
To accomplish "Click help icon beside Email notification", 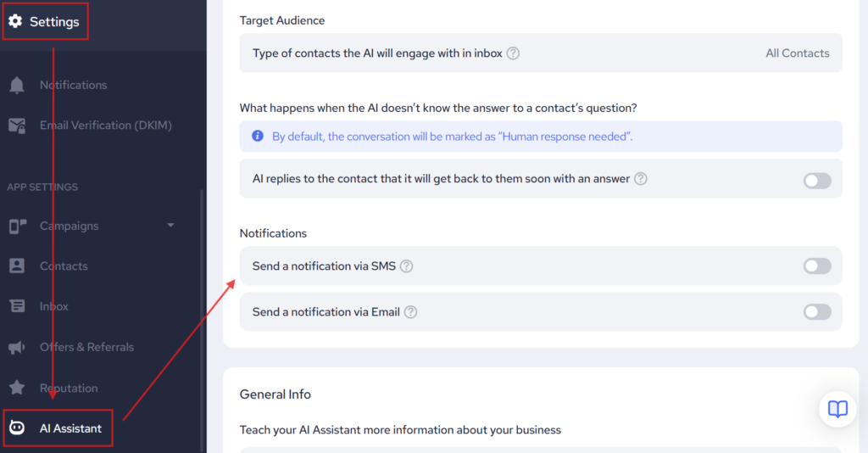I will click(x=411, y=312).
